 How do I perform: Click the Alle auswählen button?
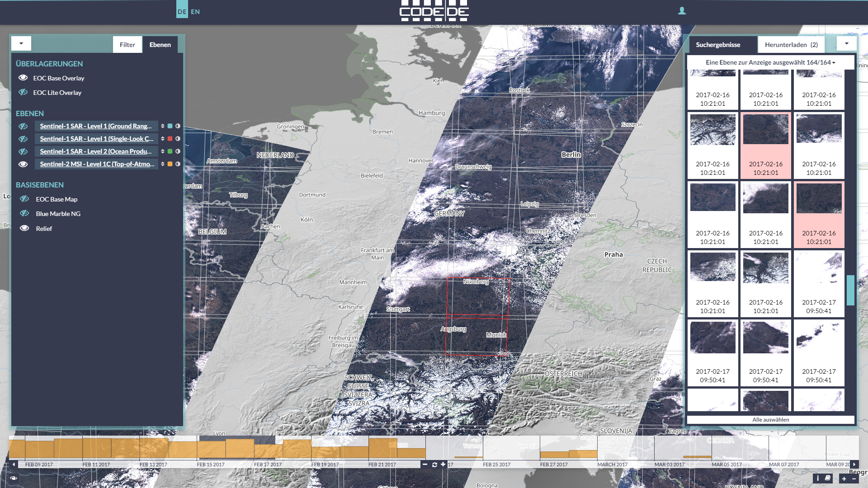click(x=770, y=420)
